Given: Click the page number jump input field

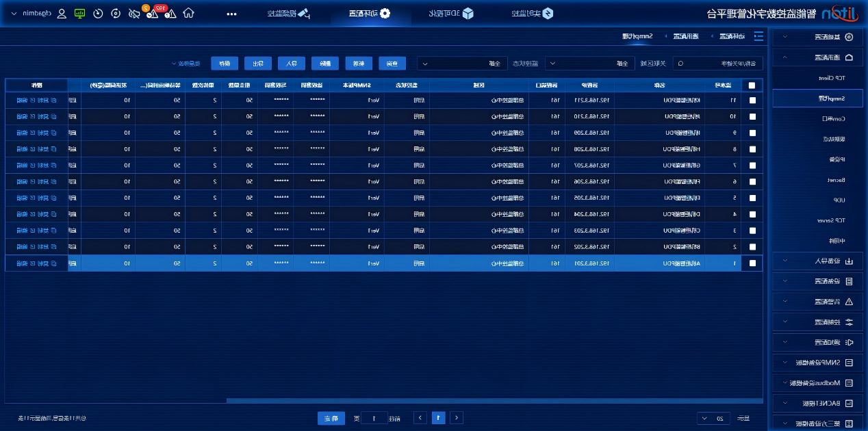Looking at the screenshot, I should click(x=374, y=418).
